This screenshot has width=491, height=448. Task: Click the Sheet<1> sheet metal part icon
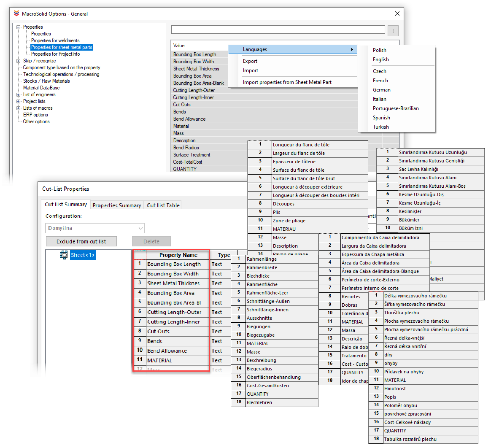[x=64, y=255]
